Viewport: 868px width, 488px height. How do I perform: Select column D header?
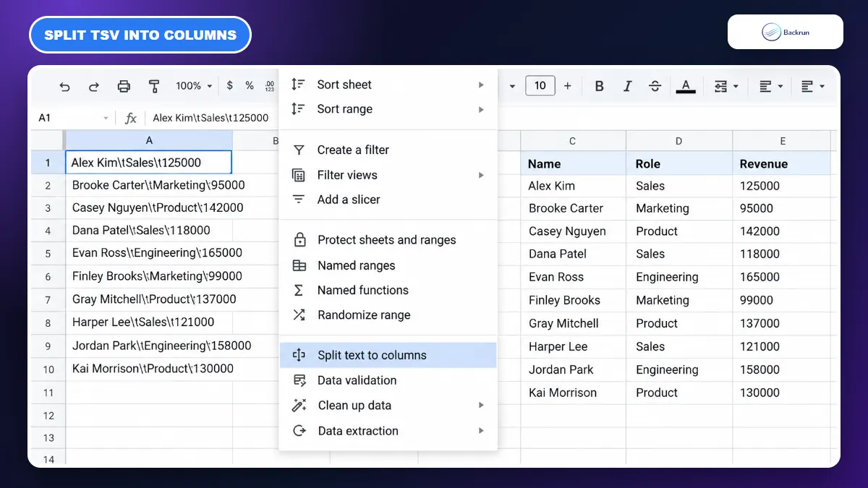point(679,141)
